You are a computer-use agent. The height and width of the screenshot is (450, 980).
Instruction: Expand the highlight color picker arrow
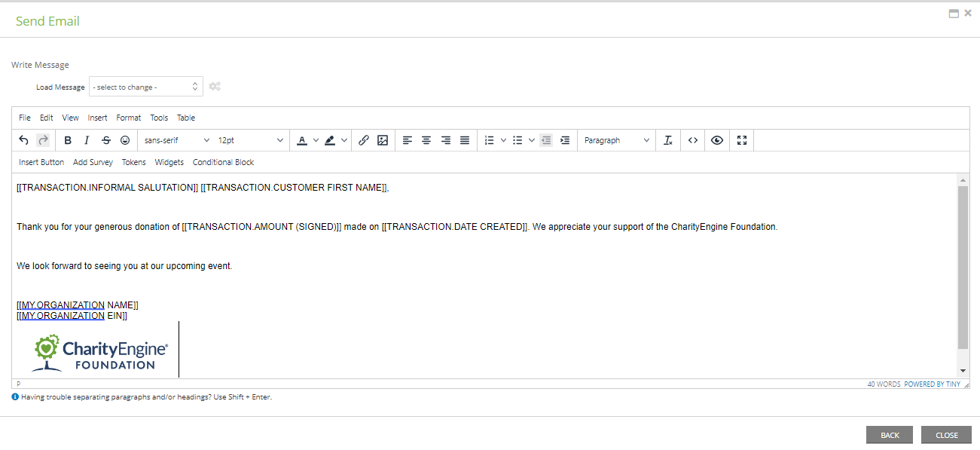pyautogui.click(x=344, y=140)
